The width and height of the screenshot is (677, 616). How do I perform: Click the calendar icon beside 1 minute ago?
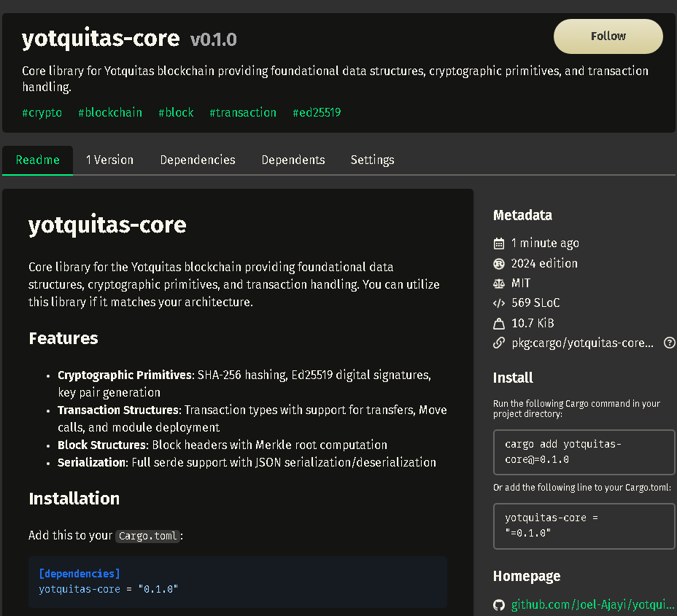click(499, 243)
